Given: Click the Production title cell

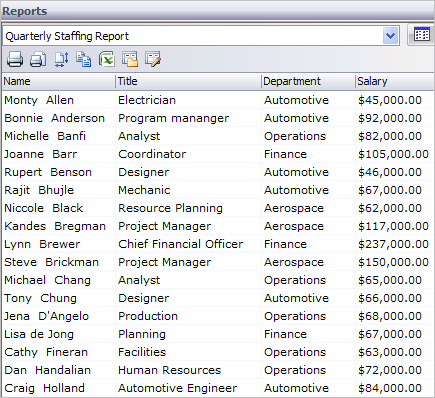Looking at the screenshot, I should (188, 316).
